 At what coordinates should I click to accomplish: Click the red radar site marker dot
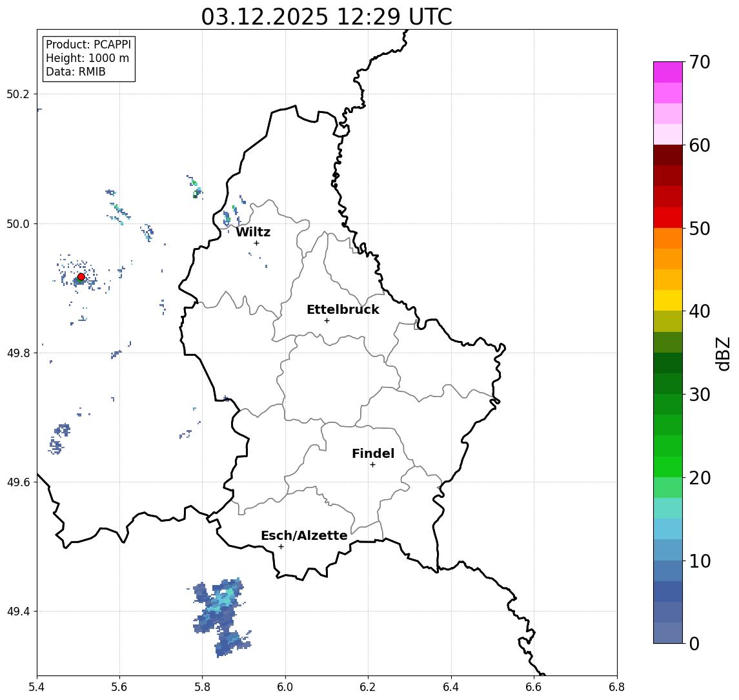tap(81, 277)
